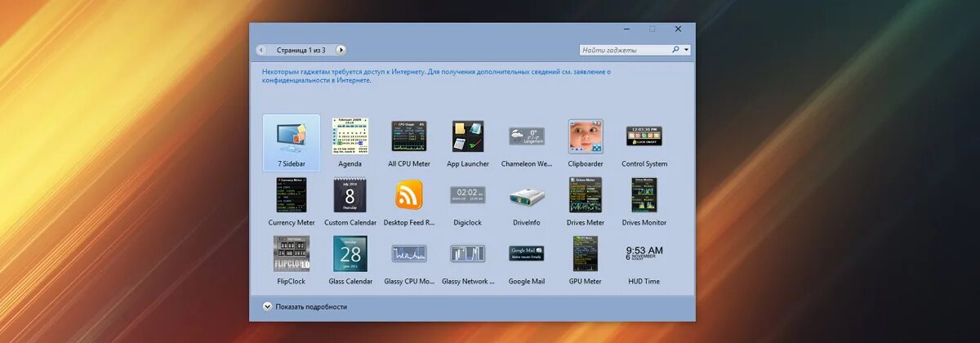Click the 'GPU Meter' gadget label
This screenshot has height=343, width=980.
coord(586,281)
